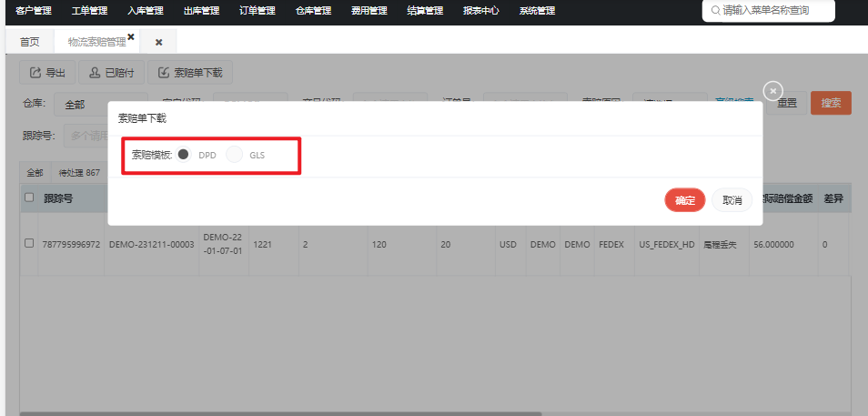The image size is (868, 416).
Task: Click the 1221 table cell
Action: (262, 244)
